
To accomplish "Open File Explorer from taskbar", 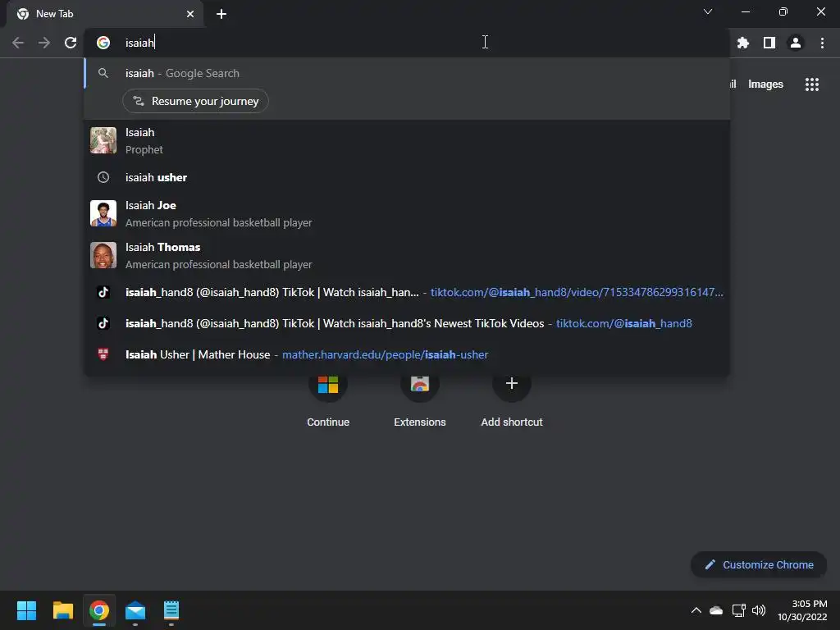I will (62, 610).
